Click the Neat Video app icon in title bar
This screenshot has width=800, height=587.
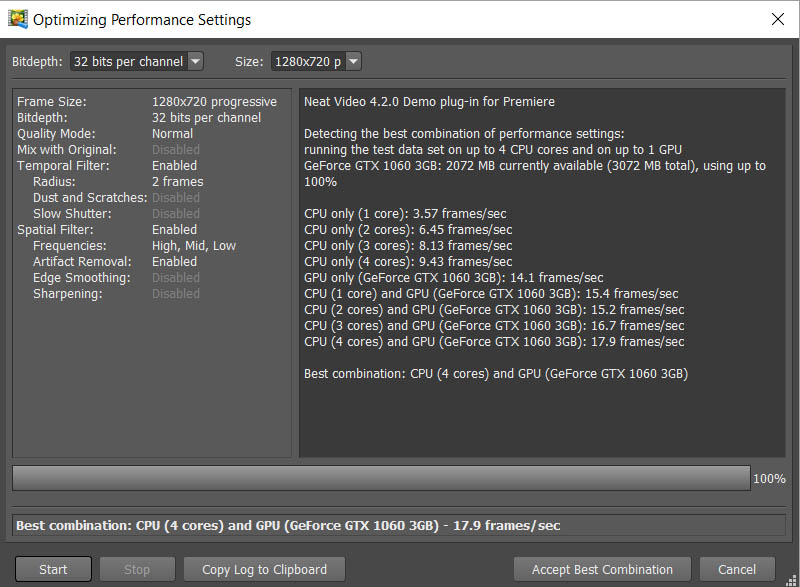18,19
